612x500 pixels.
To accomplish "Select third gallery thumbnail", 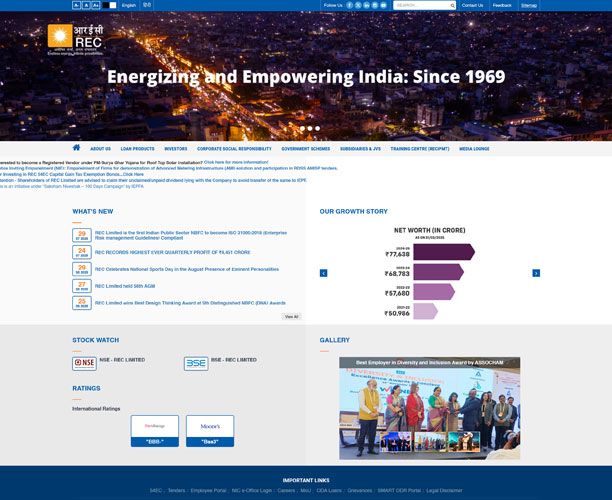I will click(x=464, y=441).
